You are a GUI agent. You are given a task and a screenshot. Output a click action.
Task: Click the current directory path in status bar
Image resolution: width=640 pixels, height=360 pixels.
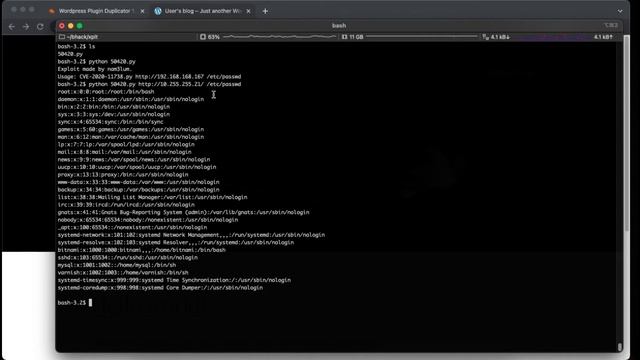82,37
